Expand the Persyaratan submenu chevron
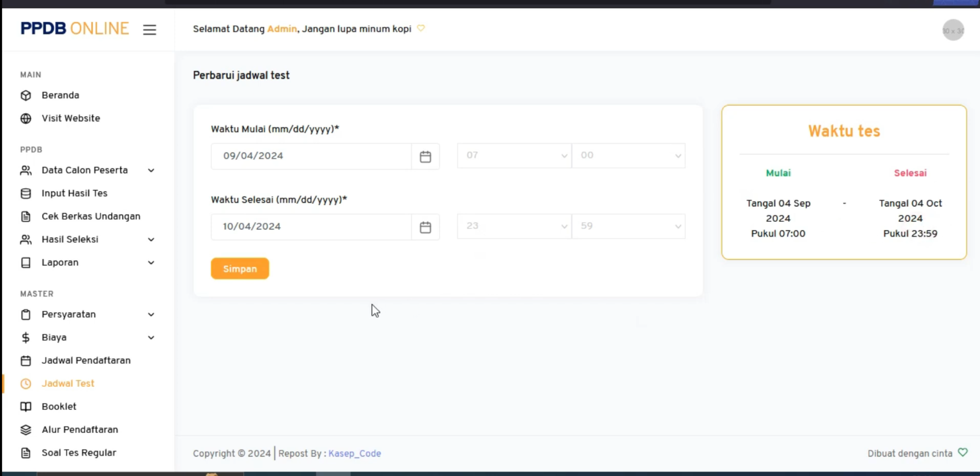This screenshot has height=476, width=980. pos(151,314)
